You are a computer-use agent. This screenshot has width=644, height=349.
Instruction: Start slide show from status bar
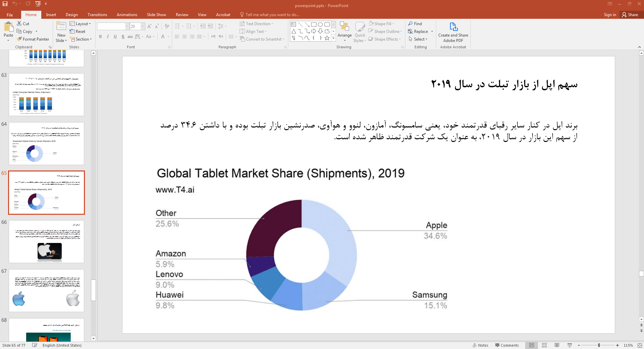[569, 345]
